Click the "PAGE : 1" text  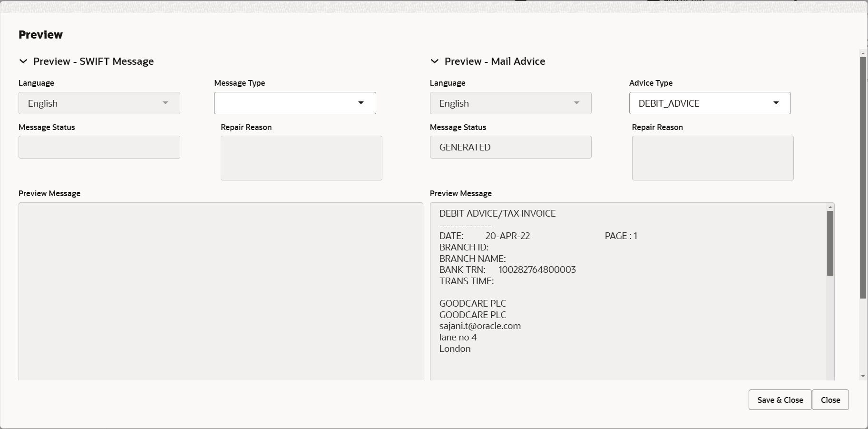(x=621, y=236)
